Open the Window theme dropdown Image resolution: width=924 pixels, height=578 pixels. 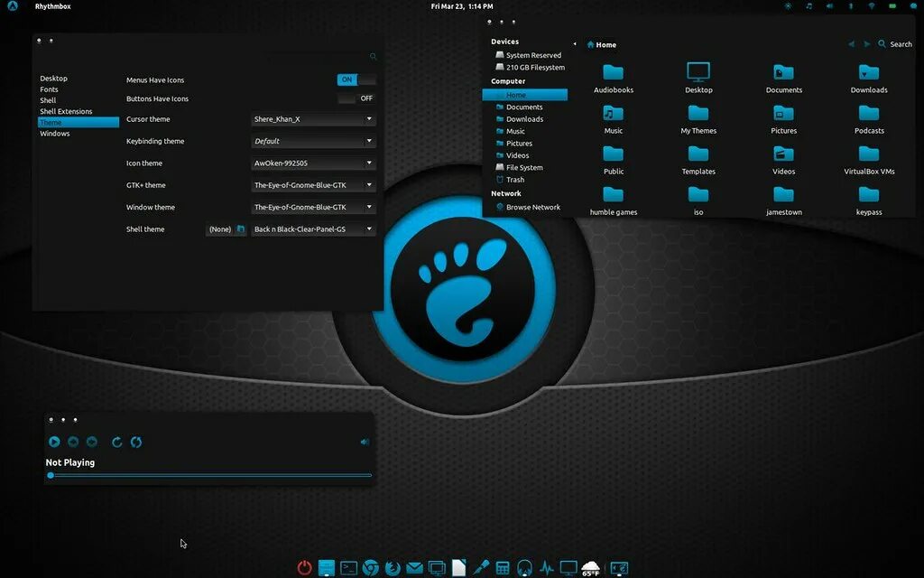pos(313,207)
